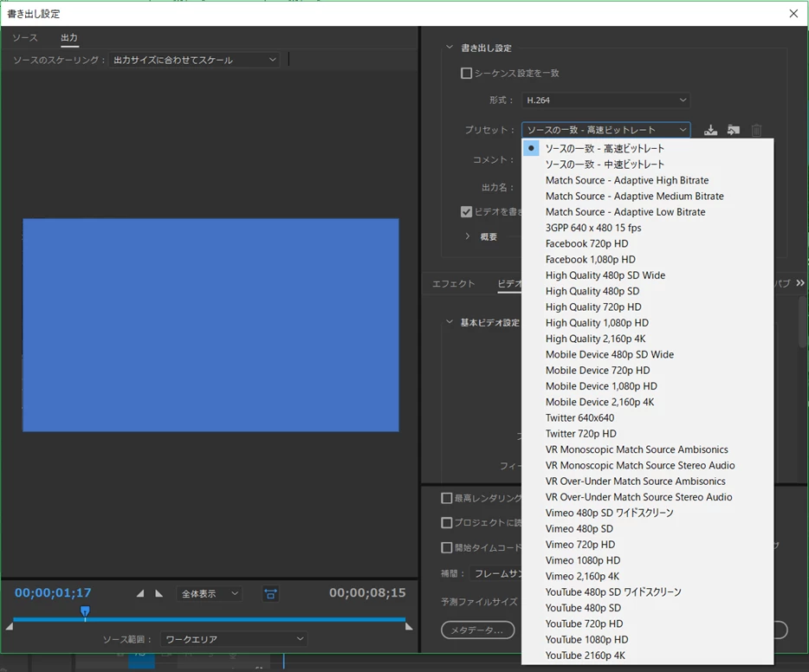
Task: Collapse the 書き出し設定 section
Action: pos(450,48)
